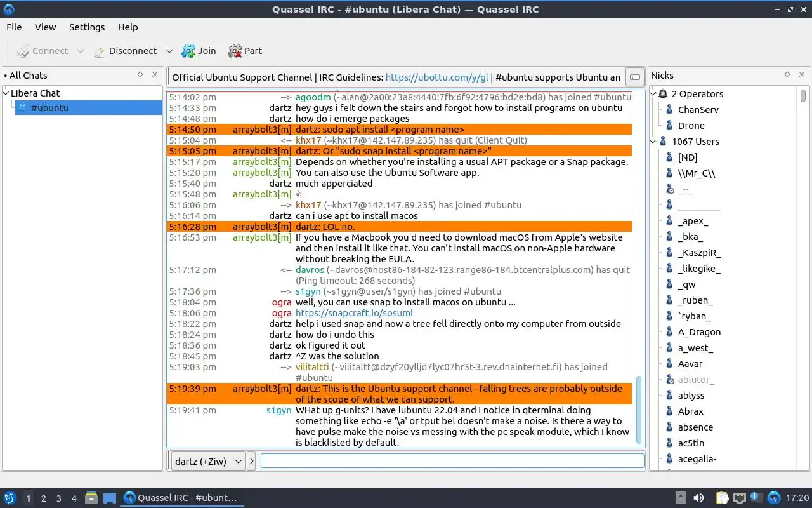This screenshot has width=812, height=508.
Task: Click the bell icon beside 2 Operators
Action: point(663,94)
